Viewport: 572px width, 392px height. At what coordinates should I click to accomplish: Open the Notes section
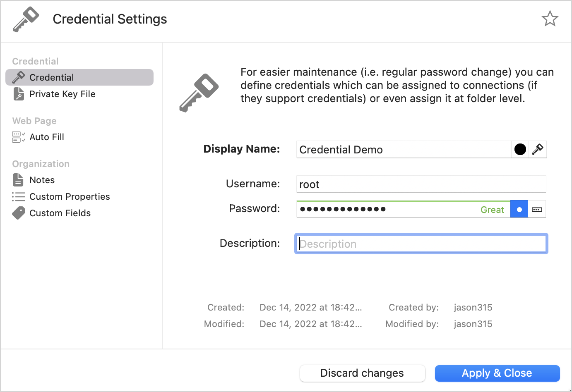(x=42, y=180)
